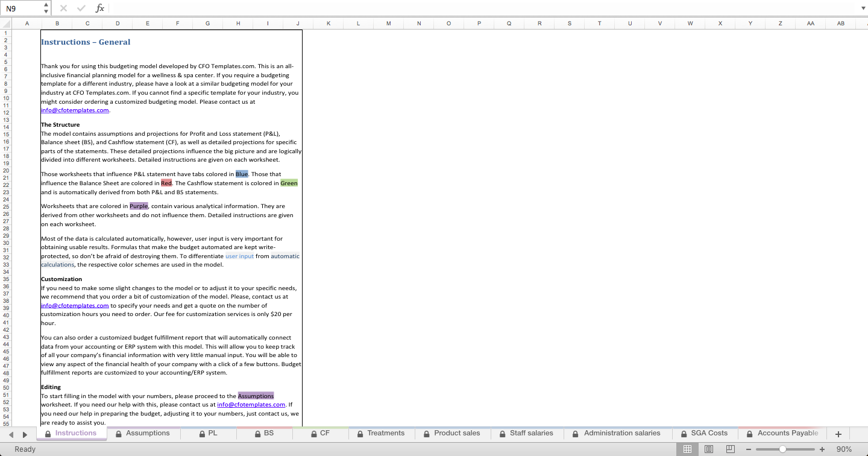Switch to the Product sales tab
The width and height of the screenshot is (868, 456).
(452, 433)
